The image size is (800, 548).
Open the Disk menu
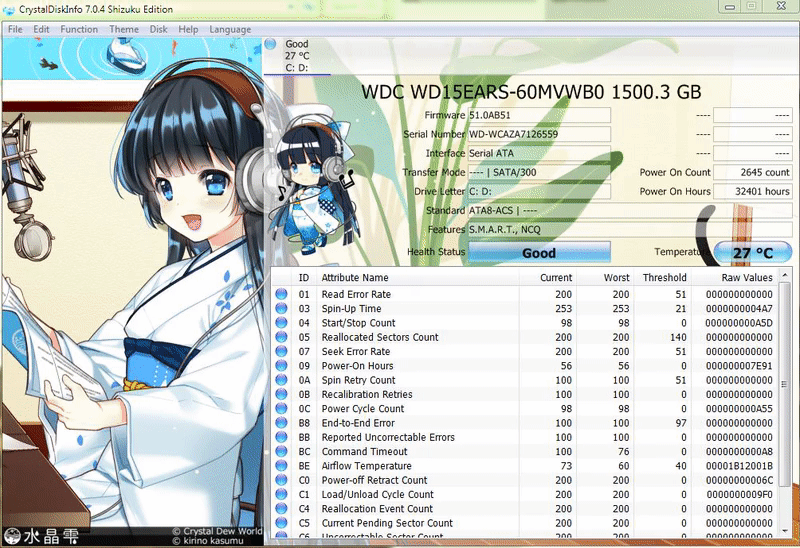[x=158, y=29]
